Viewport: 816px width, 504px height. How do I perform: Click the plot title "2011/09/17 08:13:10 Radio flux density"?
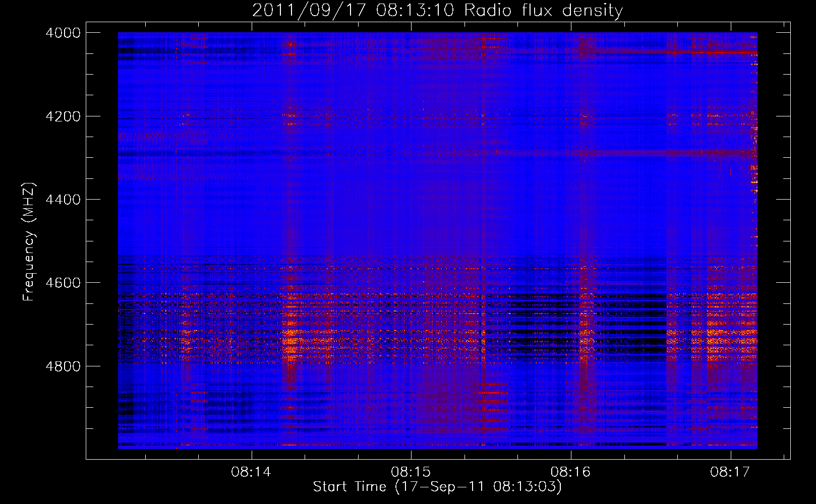(x=437, y=10)
